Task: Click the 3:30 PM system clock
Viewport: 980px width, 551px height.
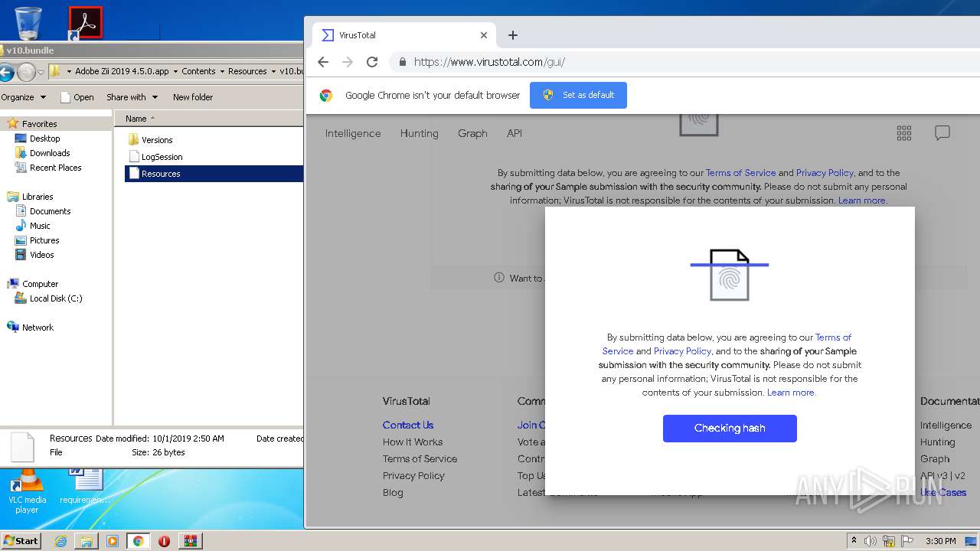Action: 940,541
